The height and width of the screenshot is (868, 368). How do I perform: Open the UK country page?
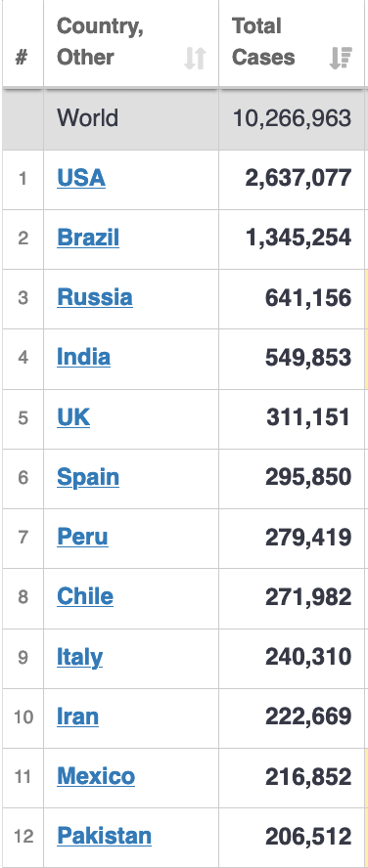[73, 416]
